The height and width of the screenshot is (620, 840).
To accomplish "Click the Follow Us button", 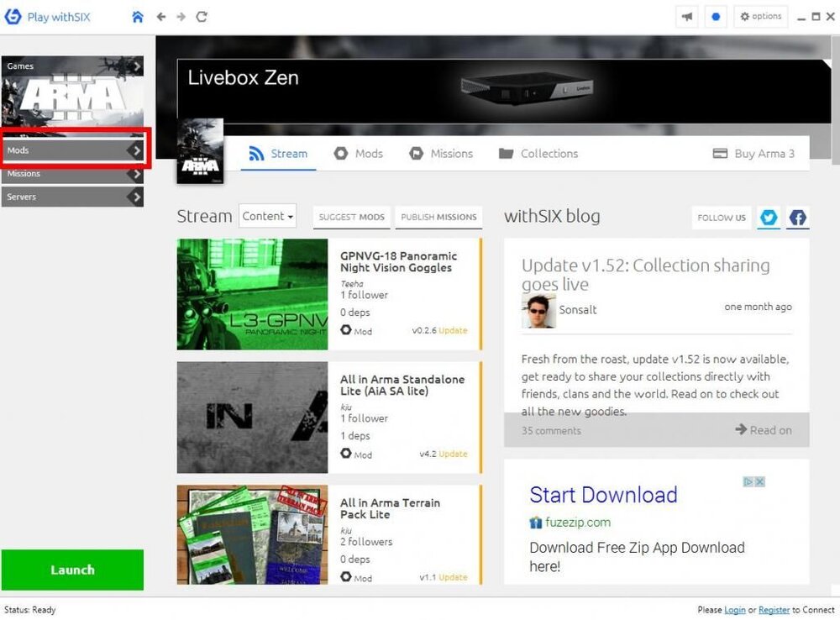I will [x=721, y=218].
